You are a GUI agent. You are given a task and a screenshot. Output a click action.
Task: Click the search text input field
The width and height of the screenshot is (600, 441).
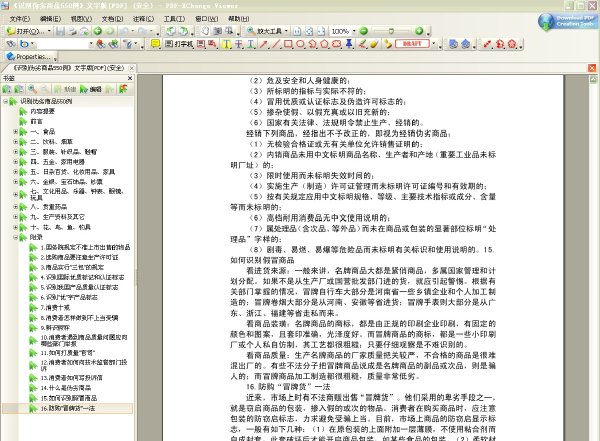62,44
